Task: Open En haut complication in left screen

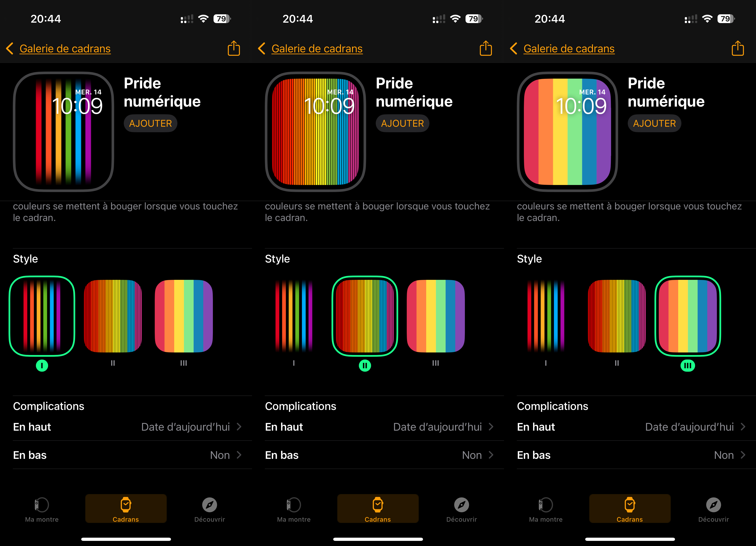Action: pos(132,427)
